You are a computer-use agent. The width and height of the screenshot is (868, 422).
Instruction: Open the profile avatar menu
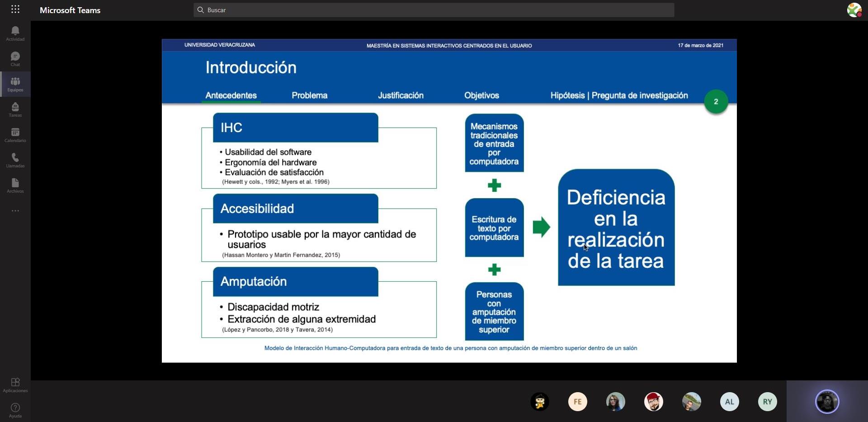pos(854,10)
